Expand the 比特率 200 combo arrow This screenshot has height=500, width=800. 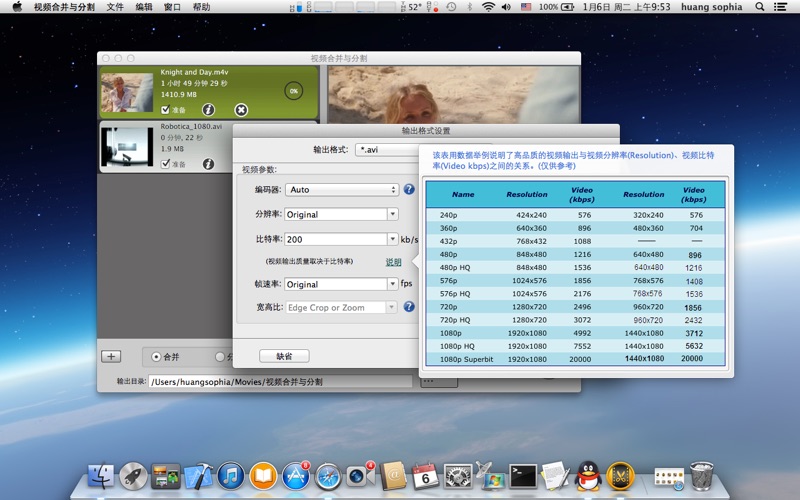(393, 239)
